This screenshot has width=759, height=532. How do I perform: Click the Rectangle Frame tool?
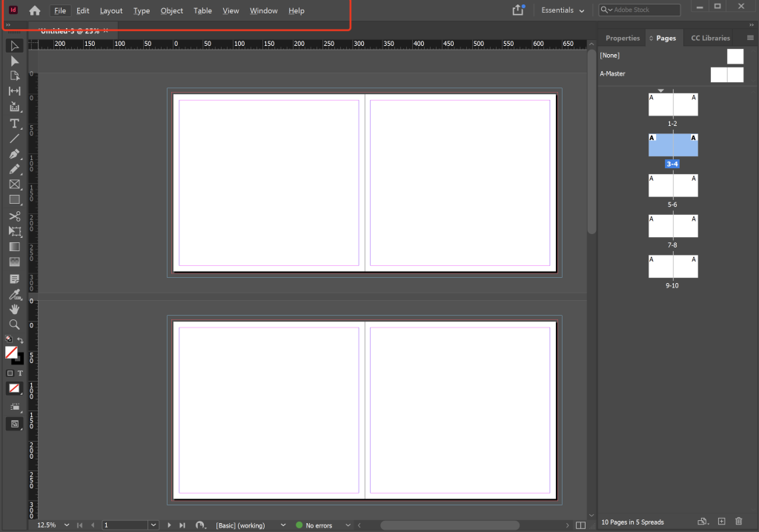(14, 184)
